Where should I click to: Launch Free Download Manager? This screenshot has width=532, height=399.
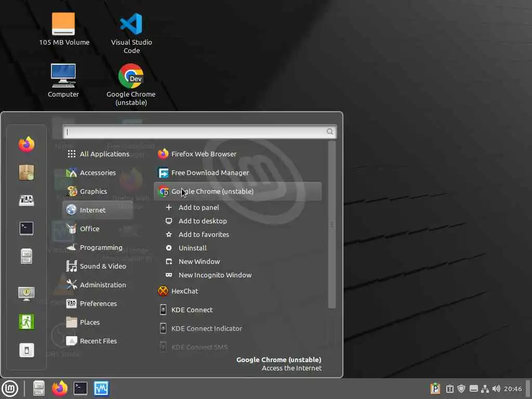click(237, 172)
